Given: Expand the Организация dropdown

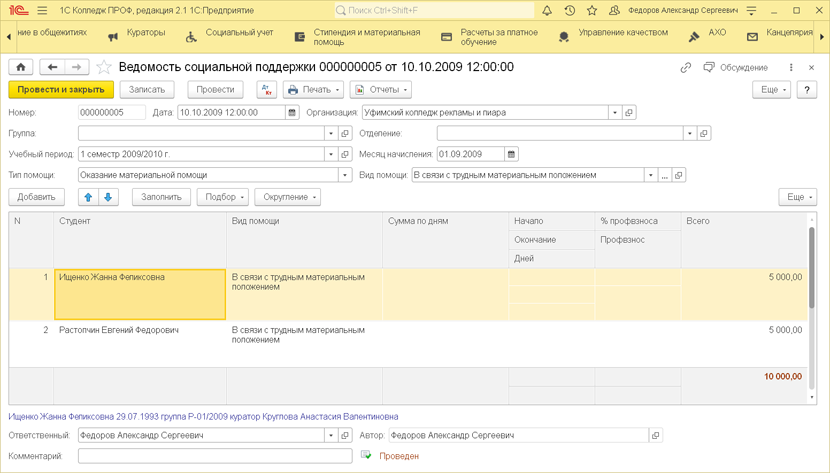Looking at the screenshot, I should pyautogui.click(x=615, y=113).
